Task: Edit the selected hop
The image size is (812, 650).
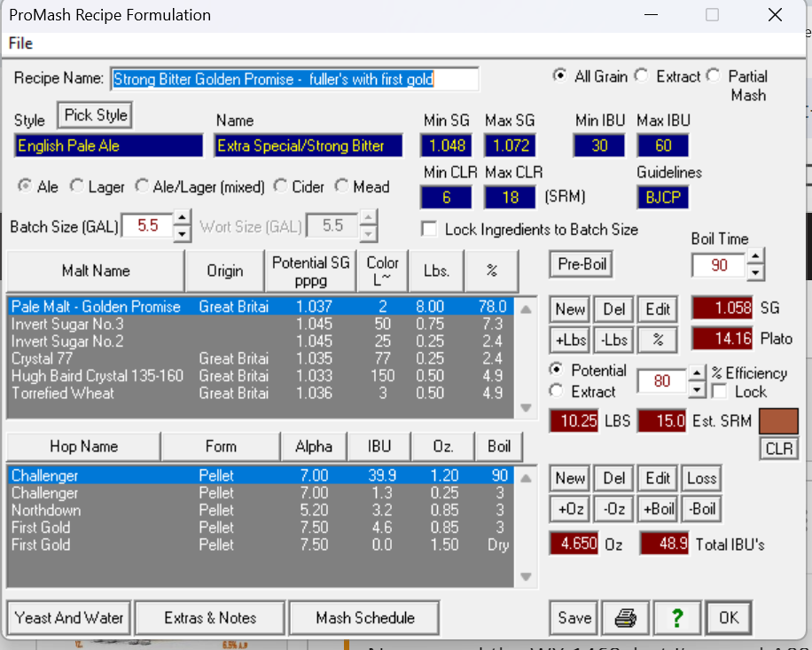Action: (658, 478)
